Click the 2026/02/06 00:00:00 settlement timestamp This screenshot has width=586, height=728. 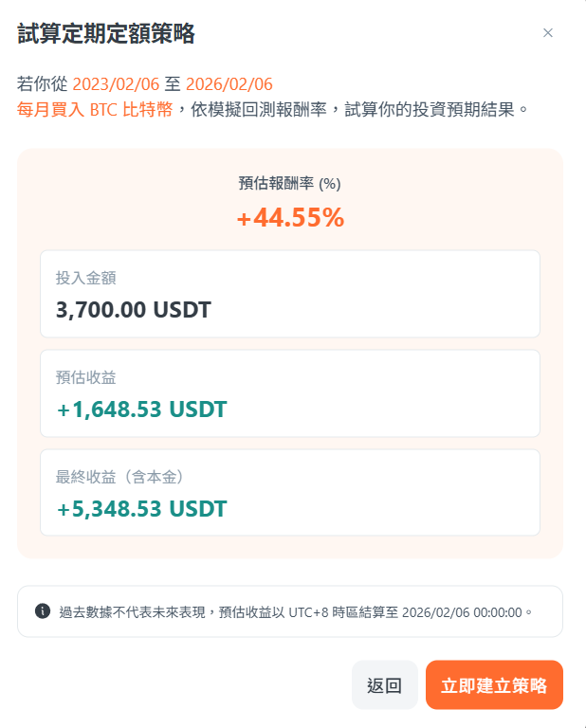[462, 611]
